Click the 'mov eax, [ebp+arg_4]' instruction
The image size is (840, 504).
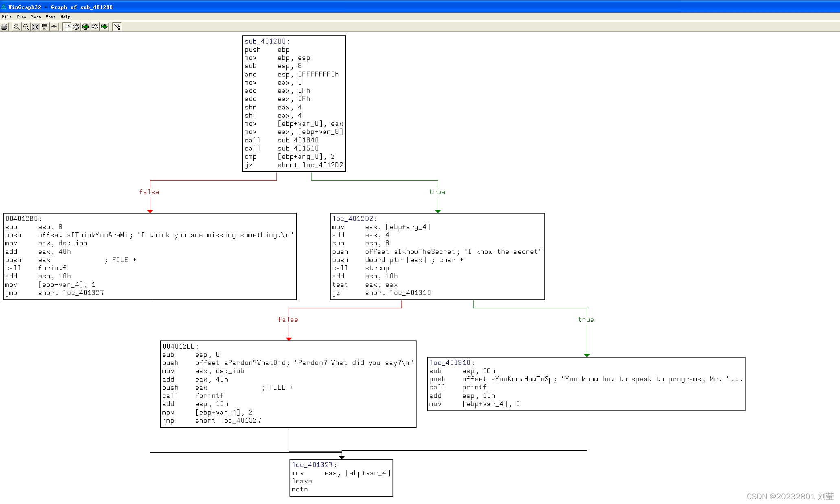coord(381,227)
